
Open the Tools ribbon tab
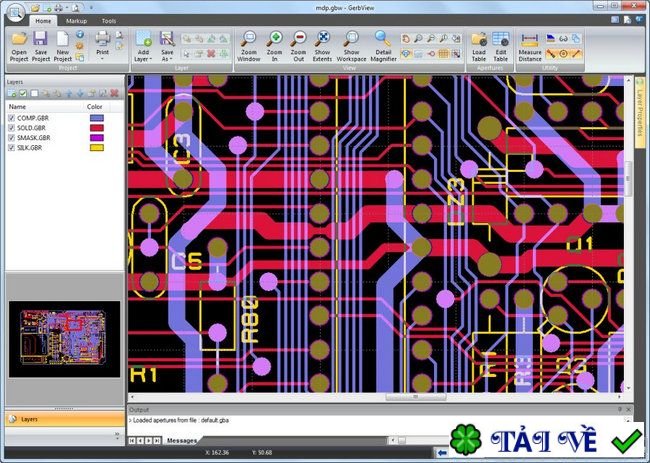point(108,20)
